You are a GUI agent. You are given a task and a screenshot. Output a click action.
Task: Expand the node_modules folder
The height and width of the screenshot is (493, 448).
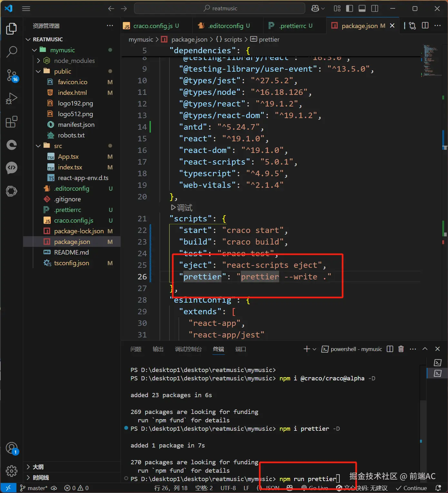pos(38,61)
